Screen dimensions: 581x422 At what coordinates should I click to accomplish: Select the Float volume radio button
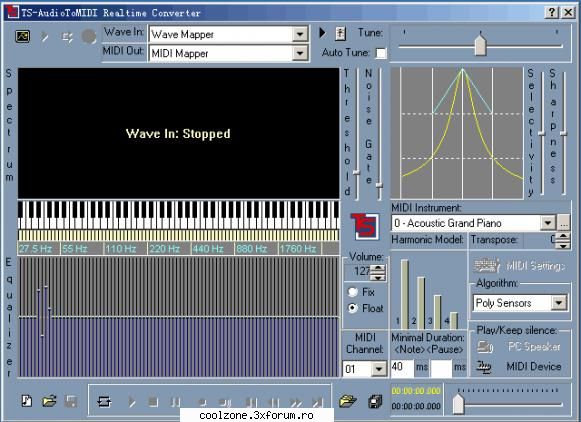pyautogui.click(x=353, y=308)
